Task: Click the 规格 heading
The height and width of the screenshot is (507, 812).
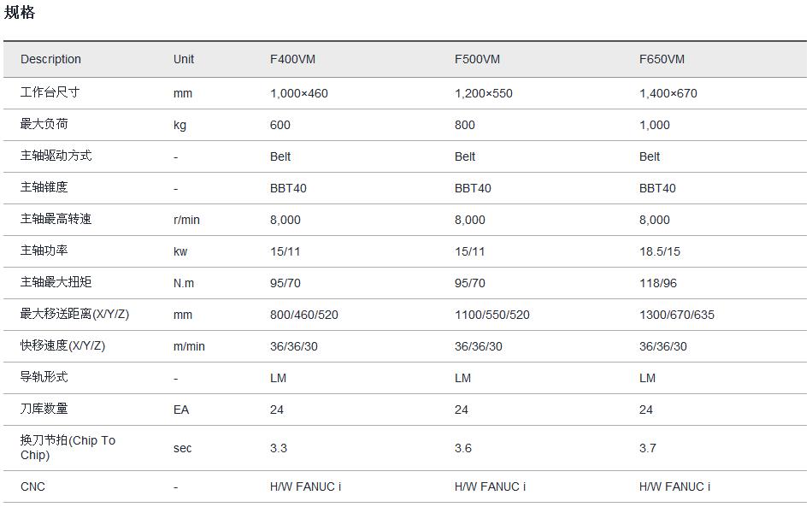Action: [20, 13]
